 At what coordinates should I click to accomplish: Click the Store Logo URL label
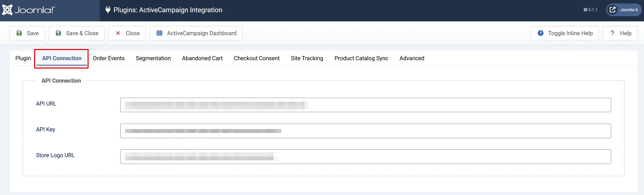pyautogui.click(x=55, y=155)
